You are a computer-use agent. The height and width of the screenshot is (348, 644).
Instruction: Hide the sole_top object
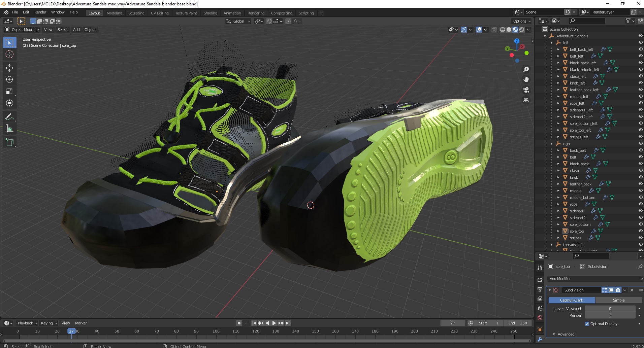[x=640, y=231]
